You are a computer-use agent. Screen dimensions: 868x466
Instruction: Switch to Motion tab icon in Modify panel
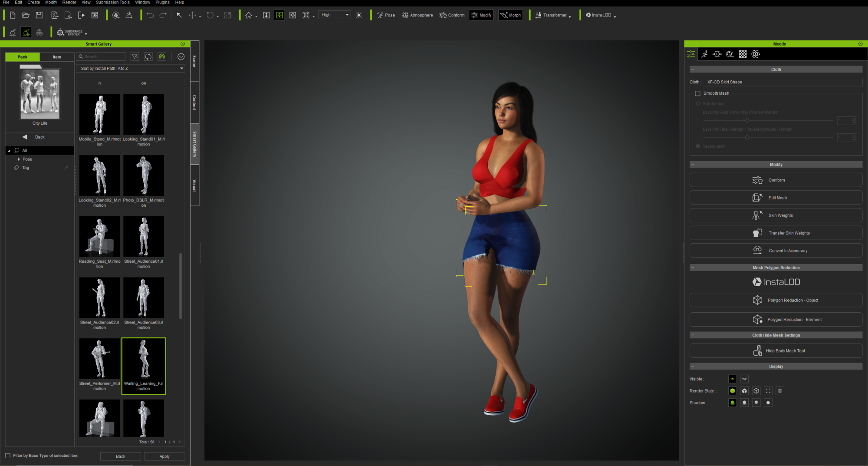704,54
